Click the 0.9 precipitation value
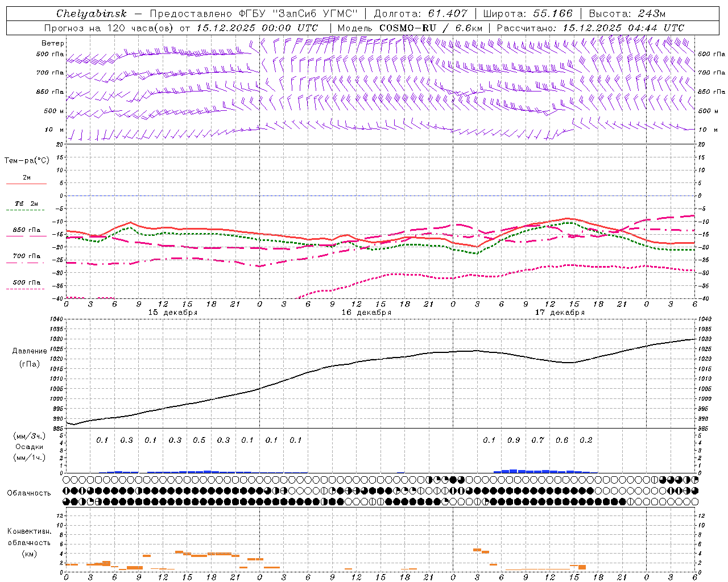Viewport: 728px width, 582px height. pos(514,440)
